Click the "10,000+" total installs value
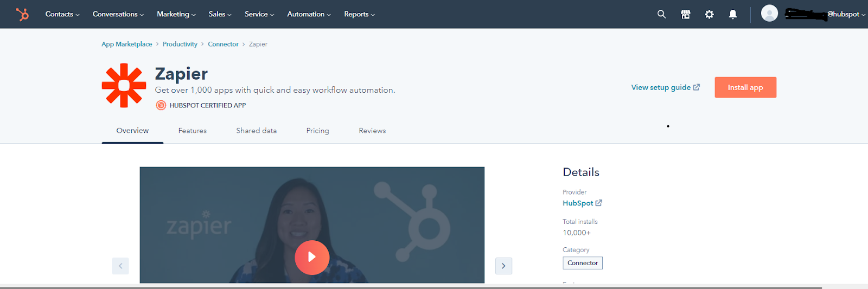868x289 pixels. pos(577,233)
